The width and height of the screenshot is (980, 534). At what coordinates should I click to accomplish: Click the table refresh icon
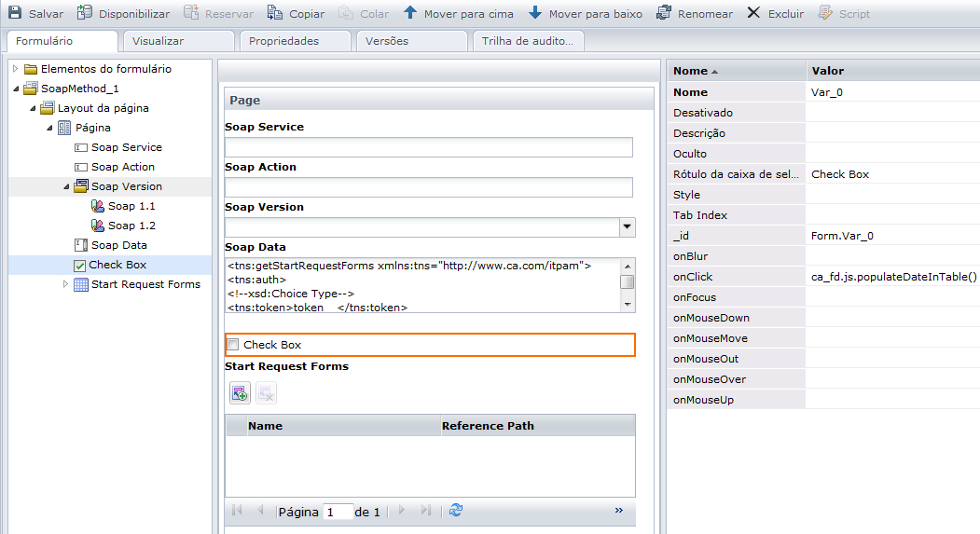[456, 511]
